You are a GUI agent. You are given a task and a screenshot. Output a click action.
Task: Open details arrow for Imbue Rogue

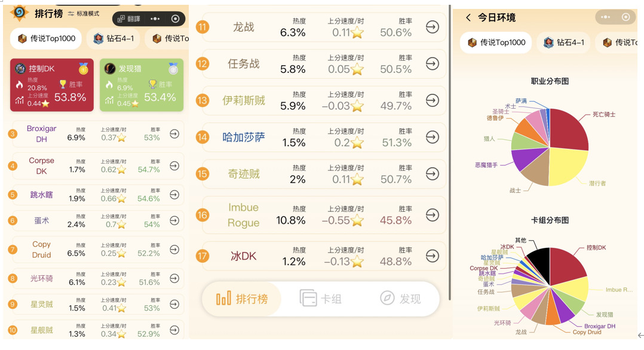click(x=432, y=215)
